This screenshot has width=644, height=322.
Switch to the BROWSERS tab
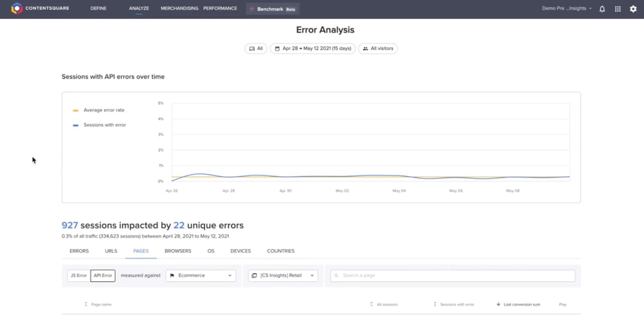[x=178, y=251]
